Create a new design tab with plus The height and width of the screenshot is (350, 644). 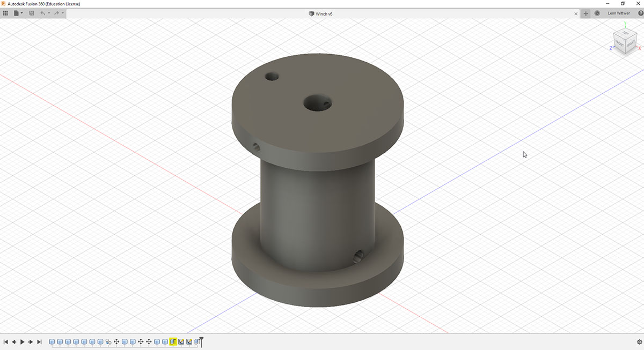[586, 13]
